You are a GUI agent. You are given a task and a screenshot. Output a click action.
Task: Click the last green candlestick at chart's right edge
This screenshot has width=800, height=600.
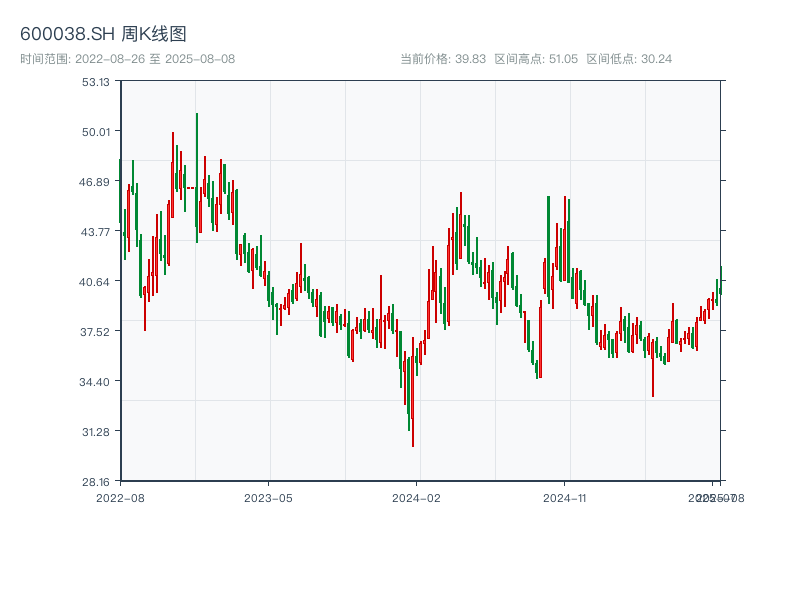721,281
